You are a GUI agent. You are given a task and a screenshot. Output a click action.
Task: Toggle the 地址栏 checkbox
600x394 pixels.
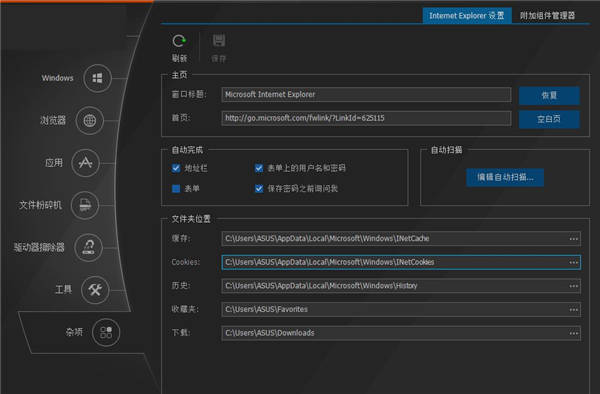click(176, 168)
